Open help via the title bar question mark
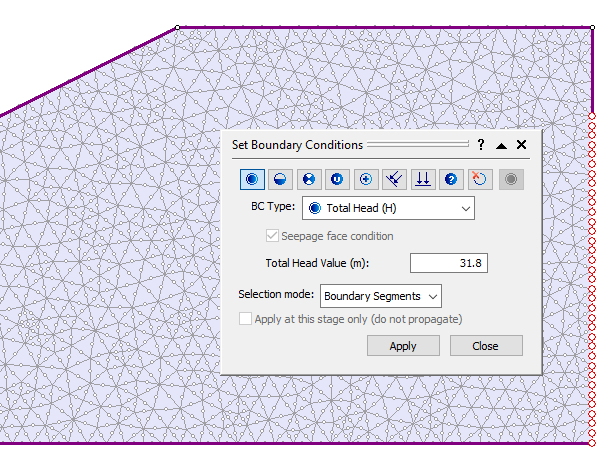The image size is (611, 467). (481, 145)
